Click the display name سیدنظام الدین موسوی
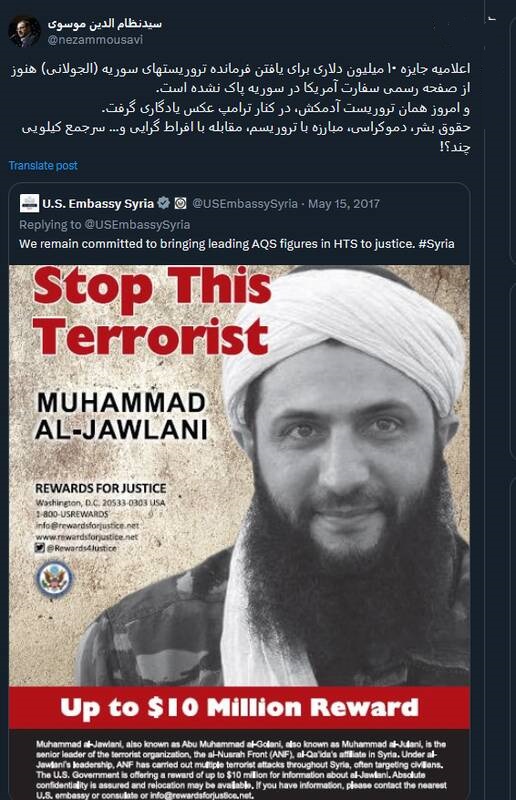 105,23
